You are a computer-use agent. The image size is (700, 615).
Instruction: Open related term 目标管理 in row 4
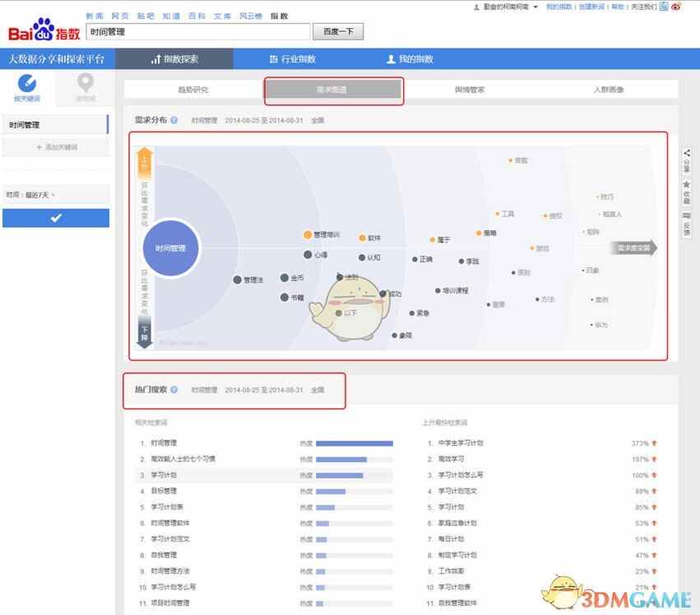pyautogui.click(x=164, y=491)
